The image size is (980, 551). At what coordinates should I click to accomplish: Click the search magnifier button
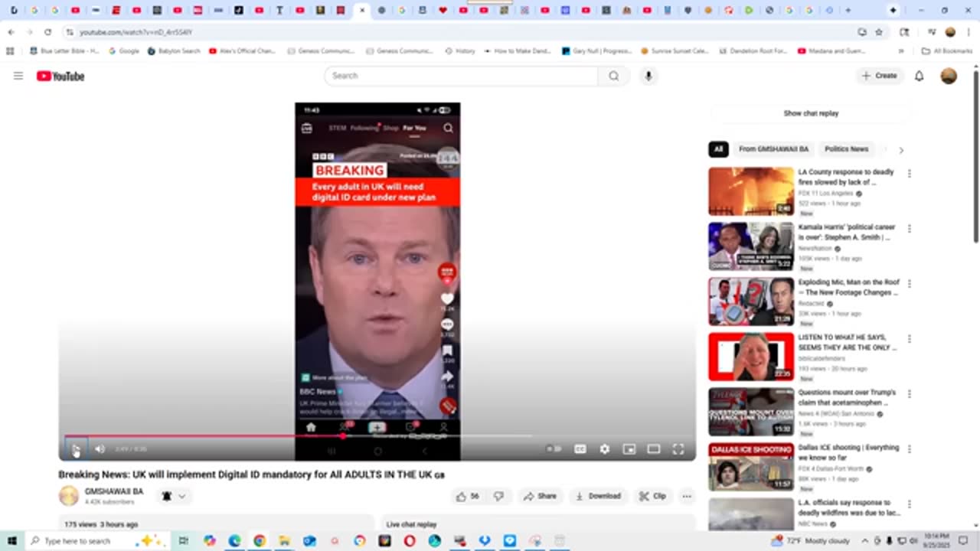[614, 76]
